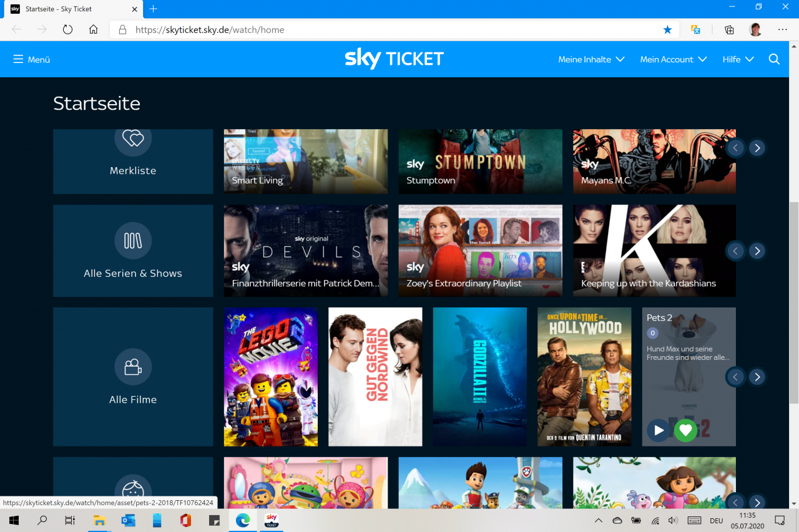Refresh the browser page
The height and width of the screenshot is (532, 799).
click(67, 29)
